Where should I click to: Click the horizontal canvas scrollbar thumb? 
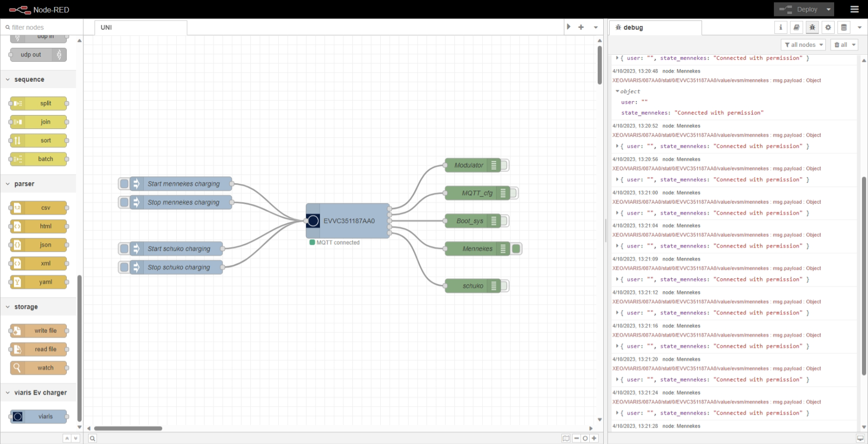tap(128, 428)
